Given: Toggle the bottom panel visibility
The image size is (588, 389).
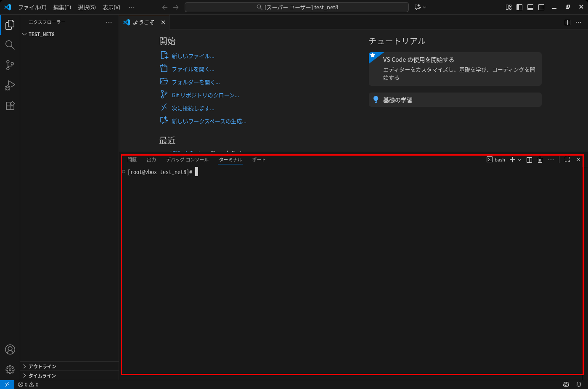Looking at the screenshot, I should point(530,7).
